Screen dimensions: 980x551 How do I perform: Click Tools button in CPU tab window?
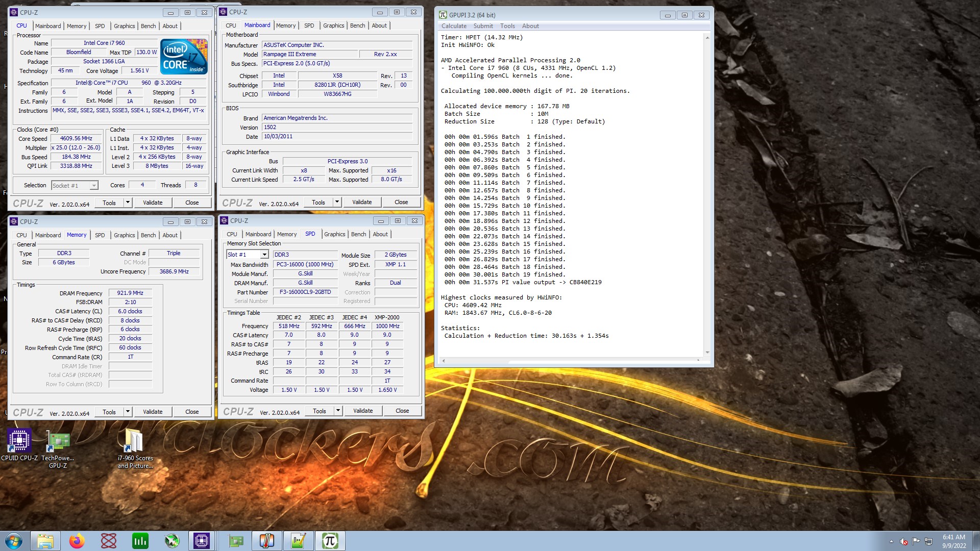[109, 203]
